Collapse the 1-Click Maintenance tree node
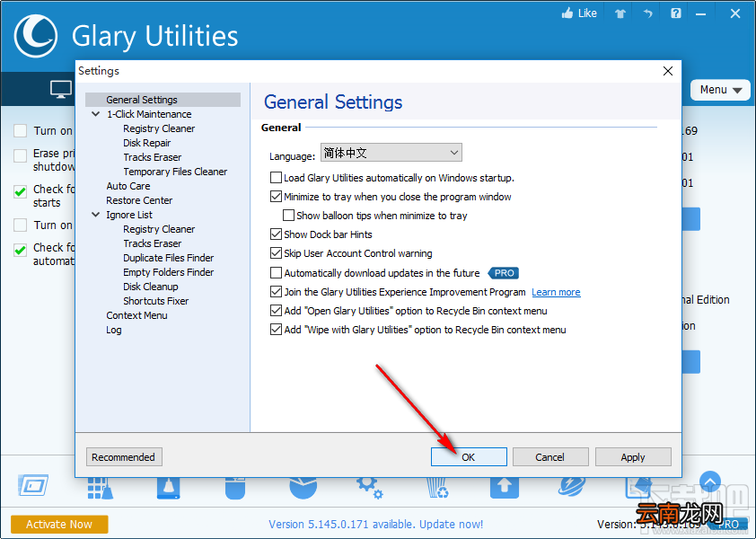Screen dimensions: 756x539 coord(96,114)
